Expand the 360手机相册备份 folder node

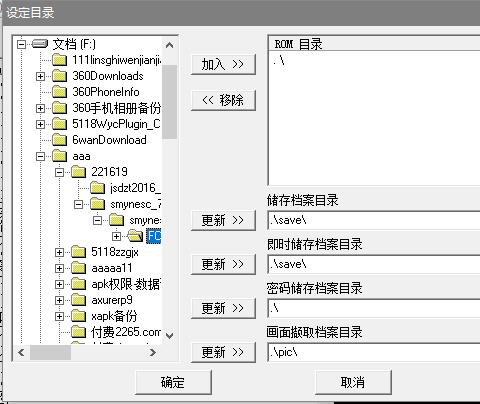tap(40, 108)
